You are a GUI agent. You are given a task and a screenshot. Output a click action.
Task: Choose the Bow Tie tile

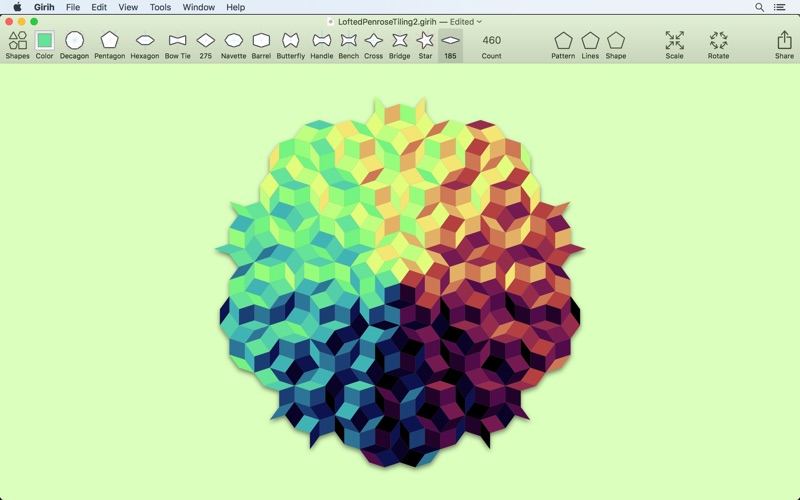tap(178, 41)
